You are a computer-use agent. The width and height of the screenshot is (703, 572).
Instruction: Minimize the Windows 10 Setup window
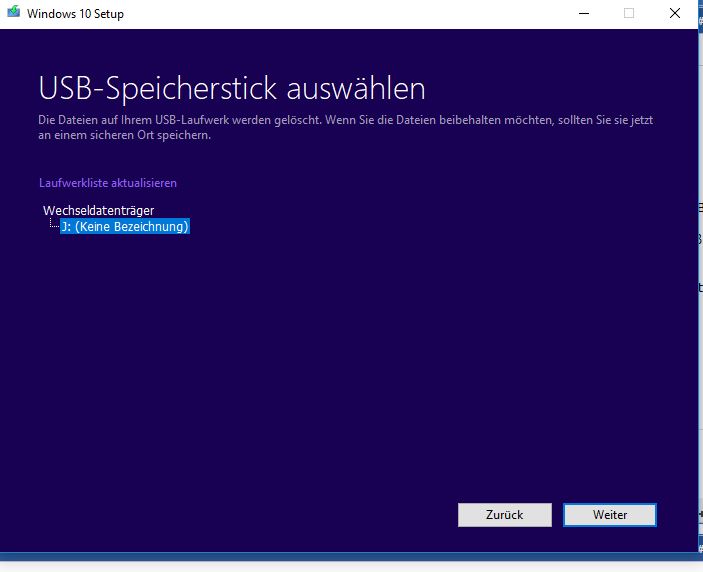pos(584,13)
